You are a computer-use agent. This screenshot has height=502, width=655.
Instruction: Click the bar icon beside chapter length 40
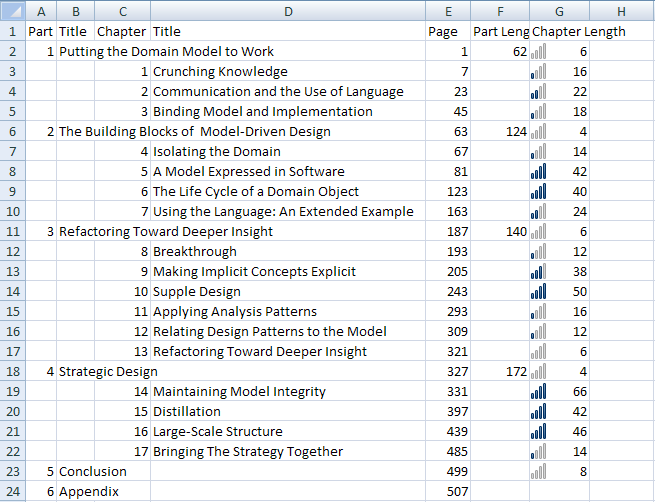(x=538, y=191)
